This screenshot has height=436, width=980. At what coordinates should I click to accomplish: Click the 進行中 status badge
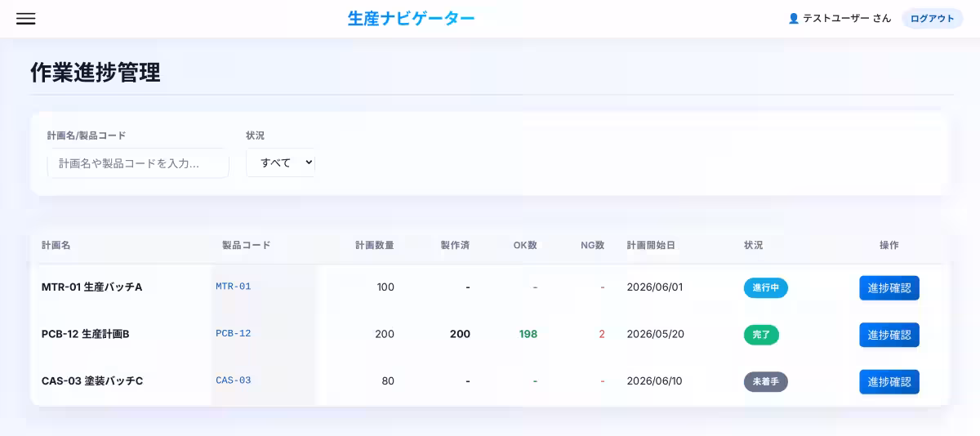pyautogui.click(x=765, y=288)
